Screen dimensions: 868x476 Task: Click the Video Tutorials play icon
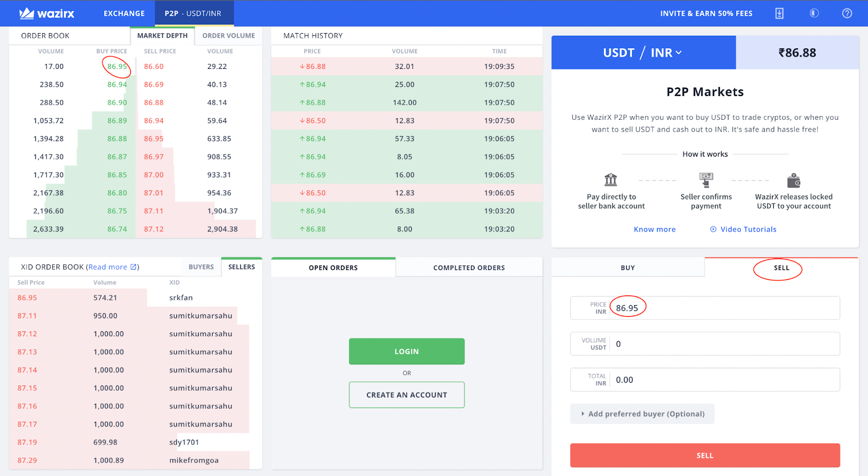713,229
